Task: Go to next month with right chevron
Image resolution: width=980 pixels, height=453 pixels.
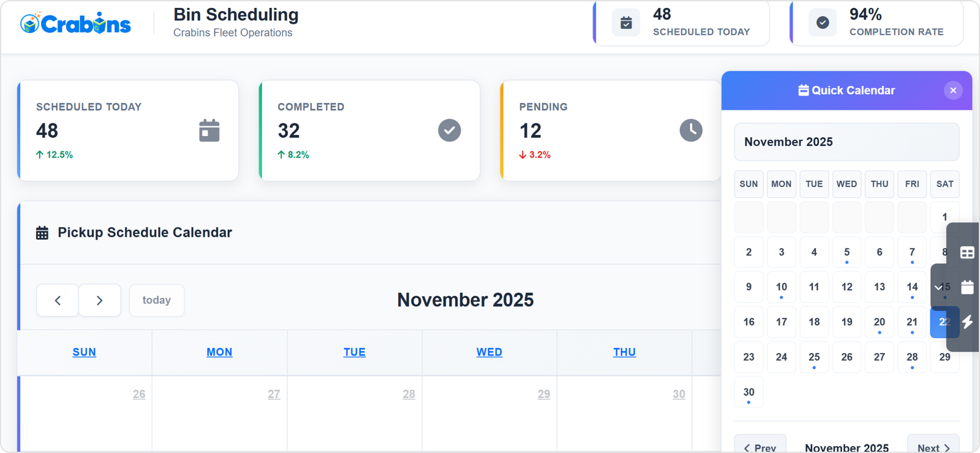Action: click(99, 300)
